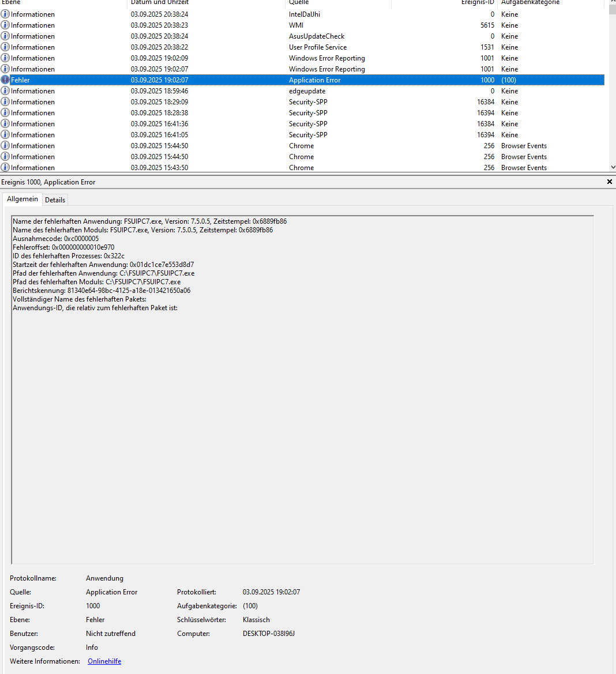Click the Pfad der fehlerhaften Anwendung line
The image size is (616, 674).
point(104,273)
